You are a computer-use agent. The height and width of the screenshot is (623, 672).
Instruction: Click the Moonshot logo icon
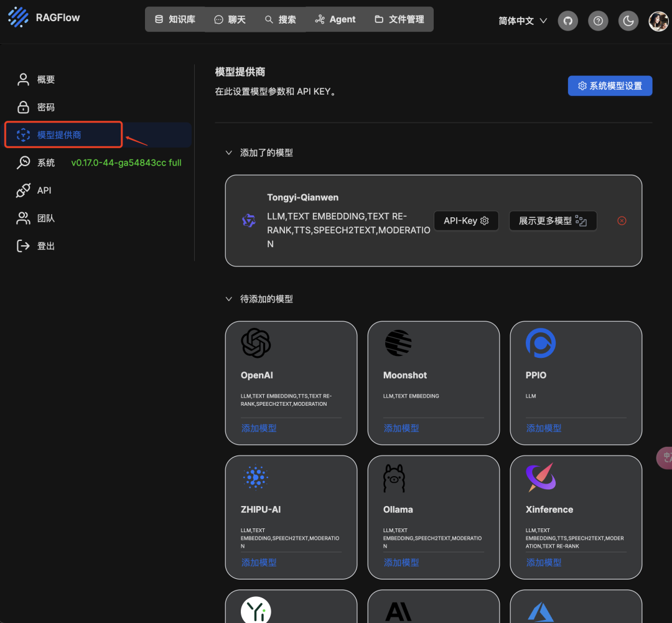[398, 343]
